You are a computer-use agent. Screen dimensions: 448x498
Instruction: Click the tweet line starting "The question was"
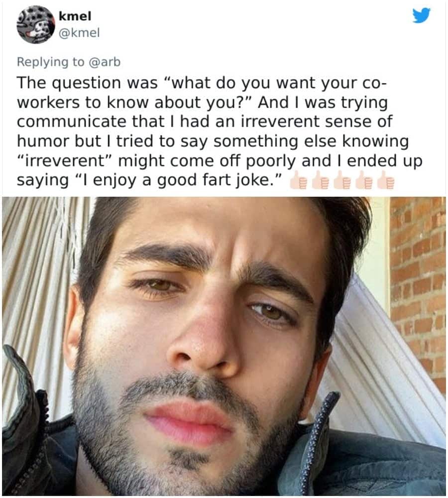(x=202, y=83)
